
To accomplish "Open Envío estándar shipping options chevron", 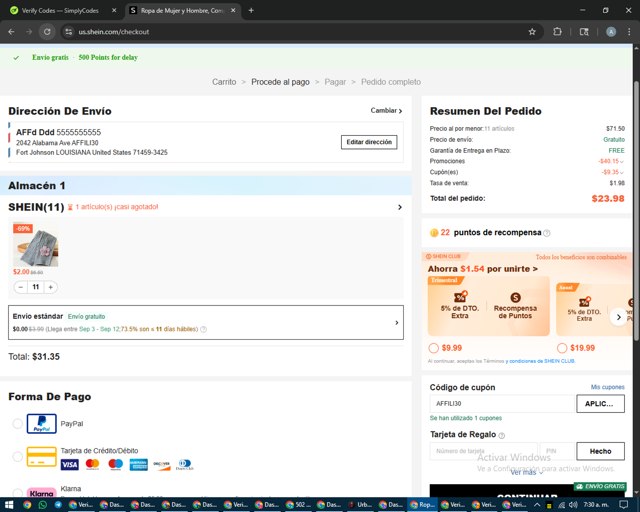I will (x=397, y=323).
